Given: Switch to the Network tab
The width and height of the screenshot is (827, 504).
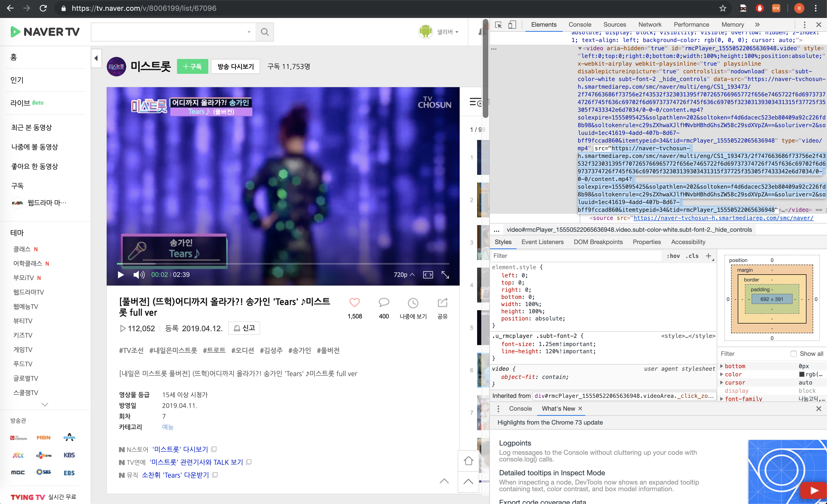Looking at the screenshot, I should [649, 24].
